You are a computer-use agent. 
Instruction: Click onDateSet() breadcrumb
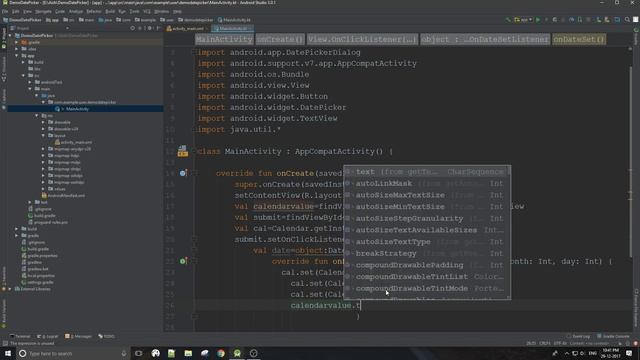click(579, 40)
